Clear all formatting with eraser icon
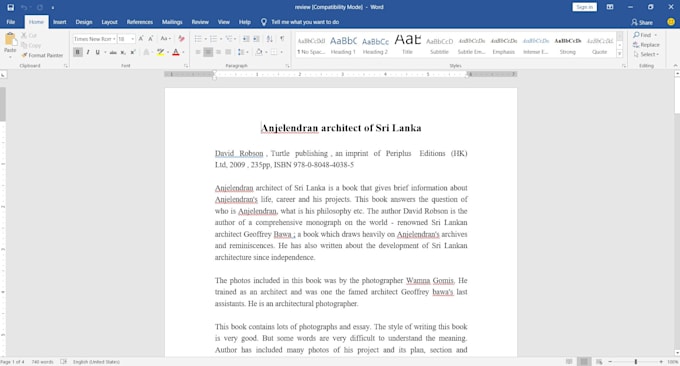This screenshot has height=366, width=680. click(181, 39)
